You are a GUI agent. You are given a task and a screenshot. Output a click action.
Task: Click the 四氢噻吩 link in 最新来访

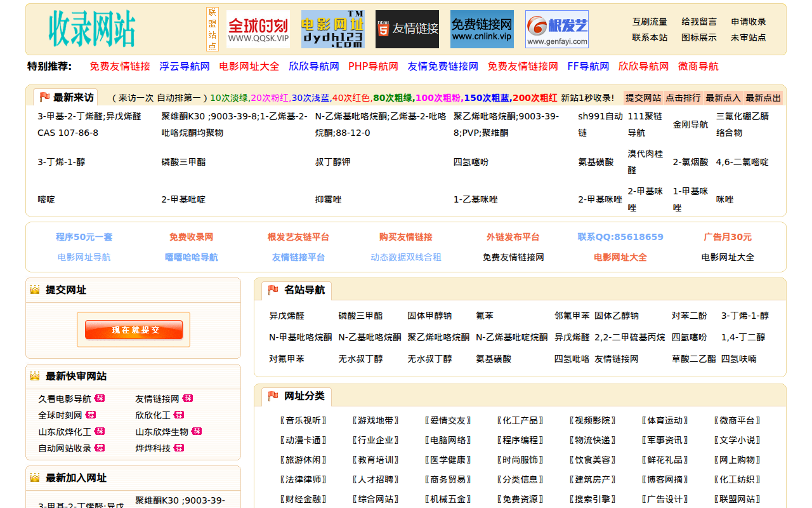click(471, 162)
